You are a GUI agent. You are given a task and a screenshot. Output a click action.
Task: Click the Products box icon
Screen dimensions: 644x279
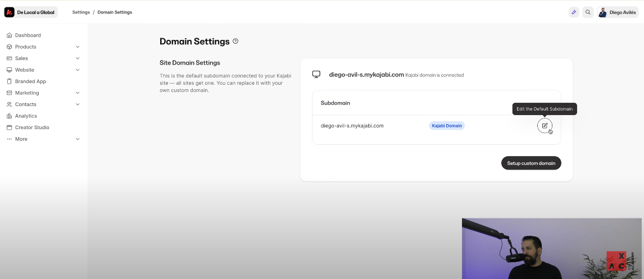[10, 47]
